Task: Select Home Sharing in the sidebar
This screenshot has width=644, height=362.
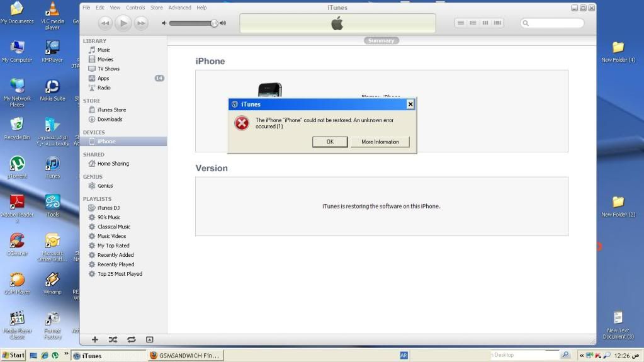Action: tap(113, 164)
